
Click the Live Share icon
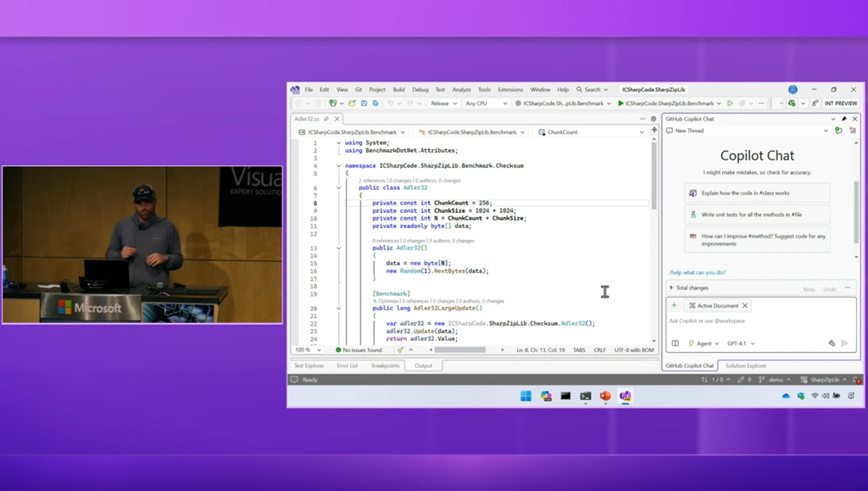click(815, 103)
